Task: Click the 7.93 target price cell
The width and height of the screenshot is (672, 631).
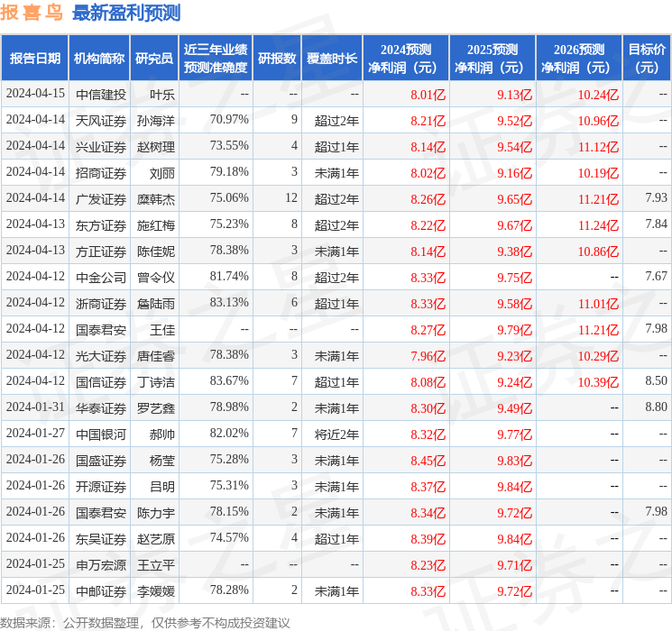Action: point(656,197)
